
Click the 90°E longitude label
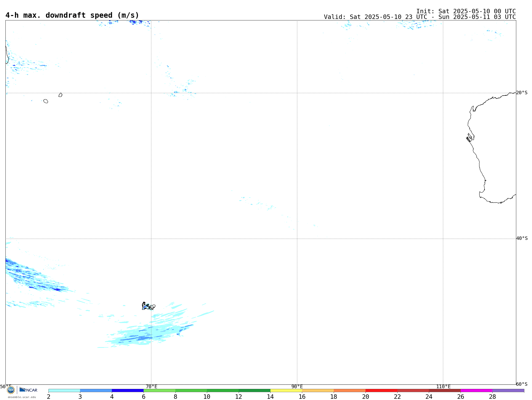pyautogui.click(x=297, y=386)
